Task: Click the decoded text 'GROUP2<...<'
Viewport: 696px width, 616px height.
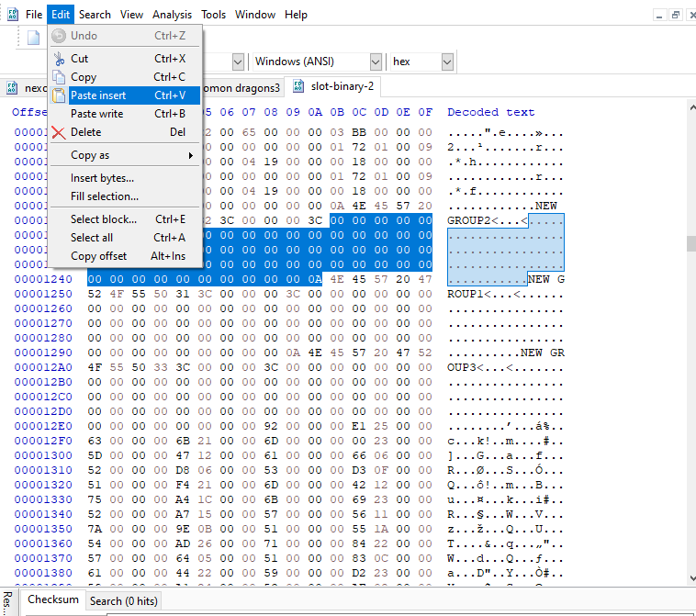Action: pos(488,220)
